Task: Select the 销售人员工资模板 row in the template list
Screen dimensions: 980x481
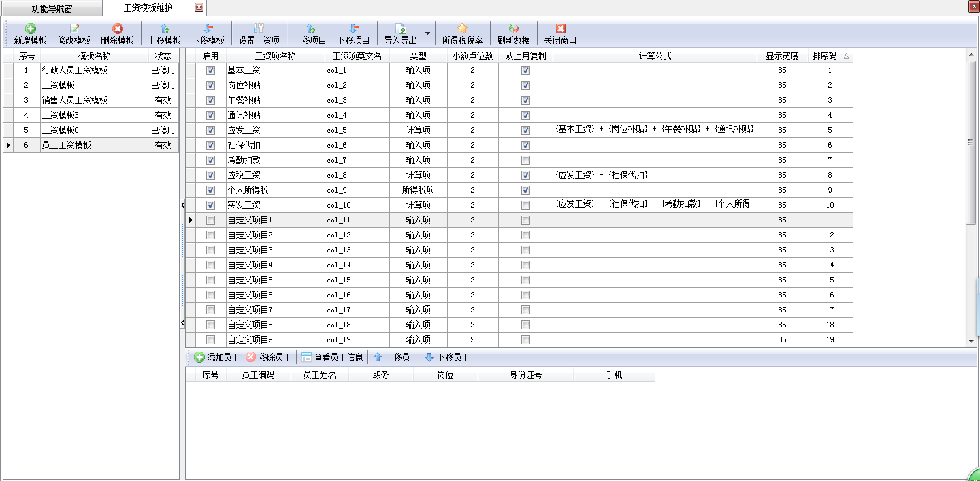Action: point(75,100)
